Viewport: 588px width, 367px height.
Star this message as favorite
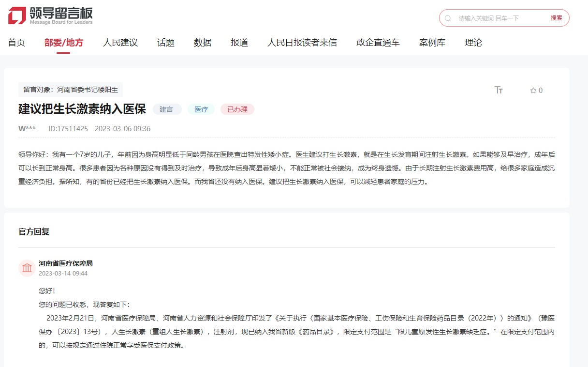(536, 91)
